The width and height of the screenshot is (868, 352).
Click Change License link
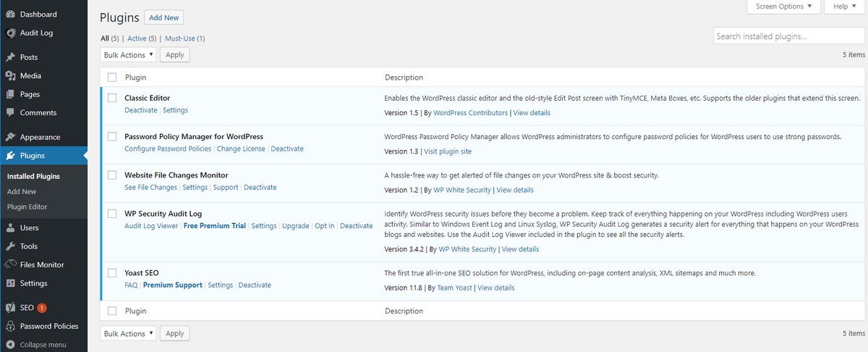coord(241,148)
